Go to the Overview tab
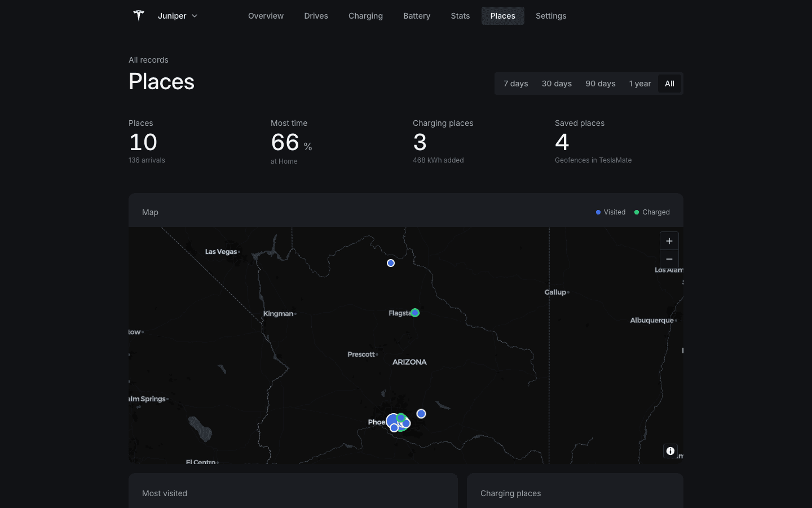The height and width of the screenshot is (508, 812). pyautogui.click(x=266, y=16)
